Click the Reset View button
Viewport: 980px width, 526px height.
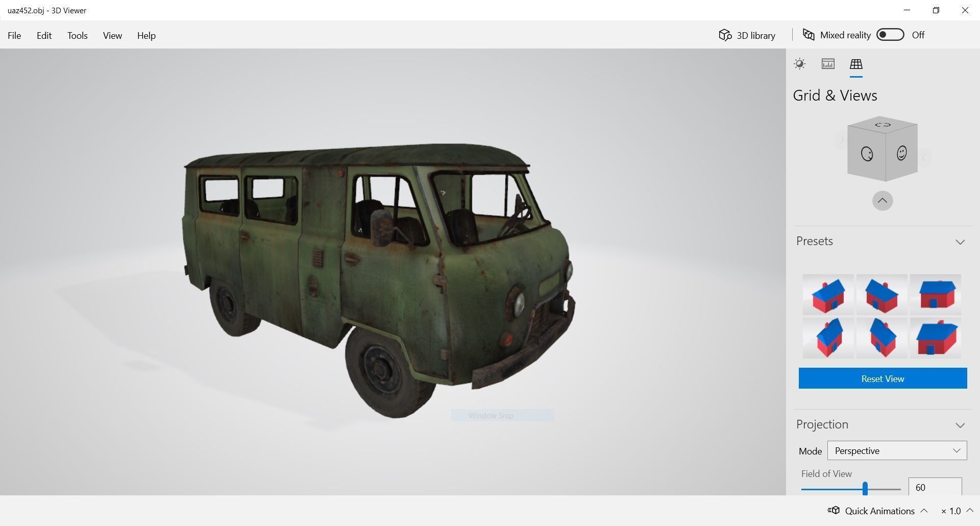[x=883, y=378]
